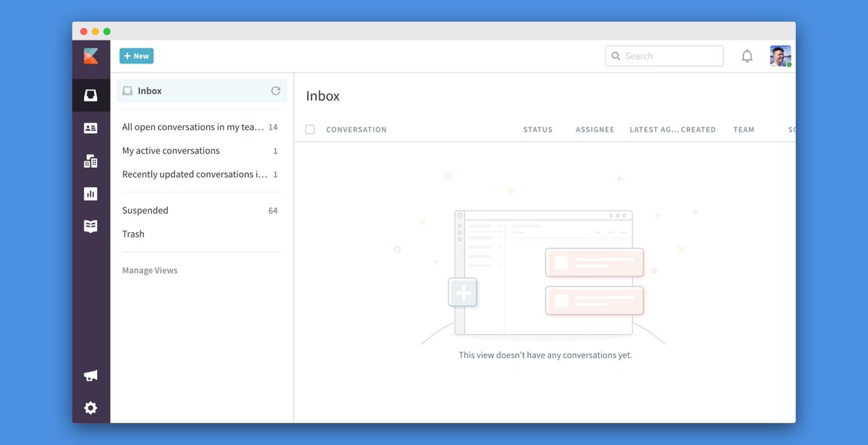Select My active conversations view
This screenshot has width=868, height=445.
171,151
